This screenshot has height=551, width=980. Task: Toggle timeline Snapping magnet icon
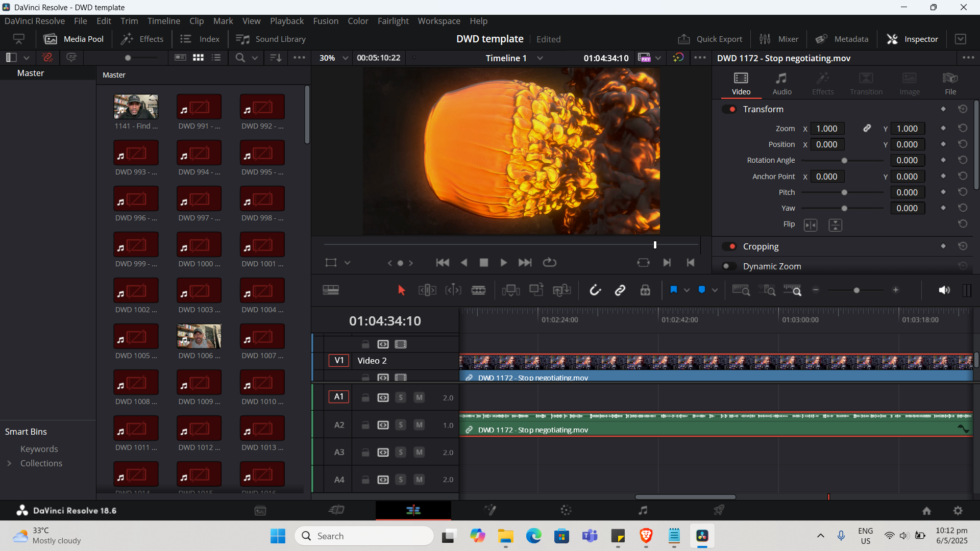click(595, 290)
